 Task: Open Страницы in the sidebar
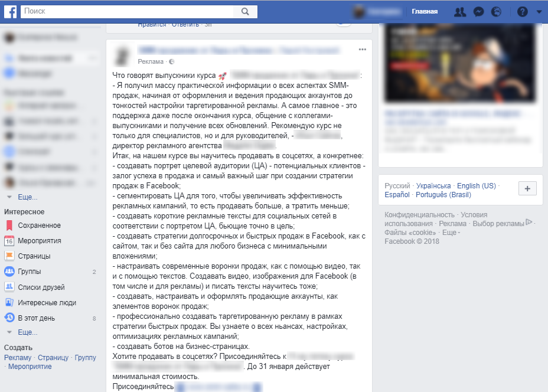pos(34,256)
